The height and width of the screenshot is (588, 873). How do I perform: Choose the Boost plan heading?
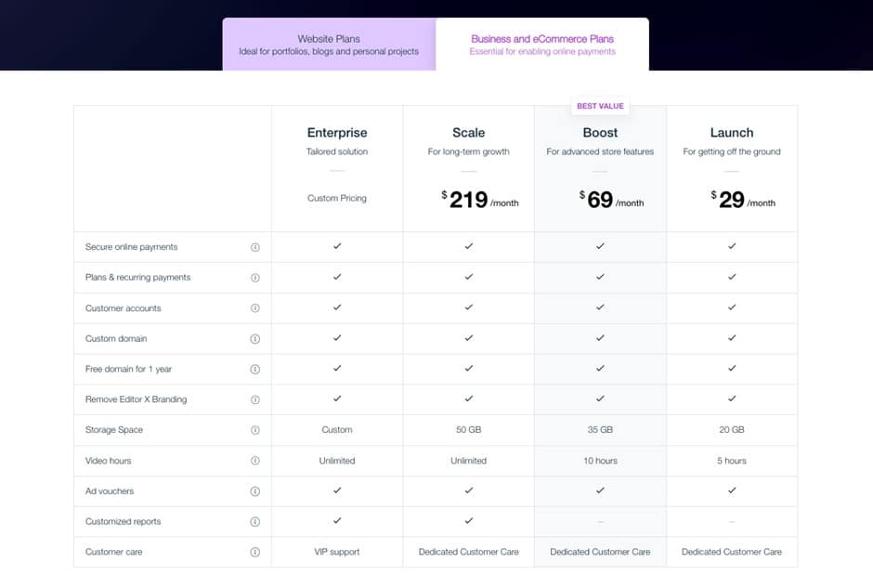point(600,133)
